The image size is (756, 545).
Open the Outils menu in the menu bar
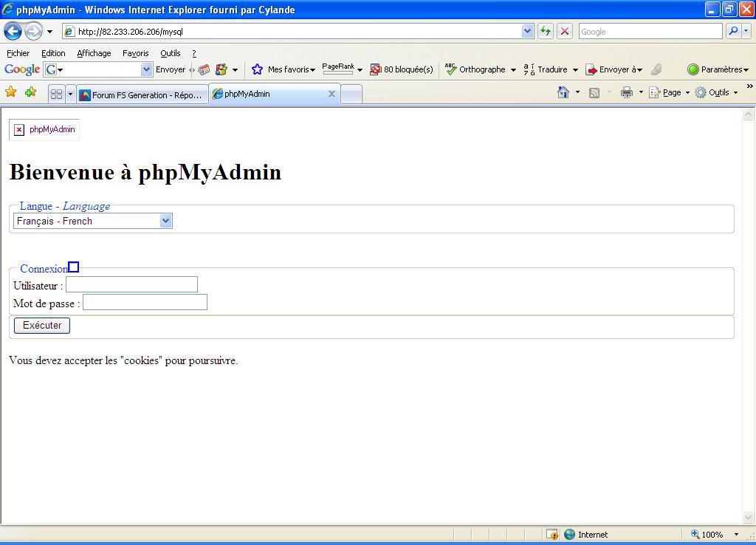pyautogui.click(x=171, y=53)
